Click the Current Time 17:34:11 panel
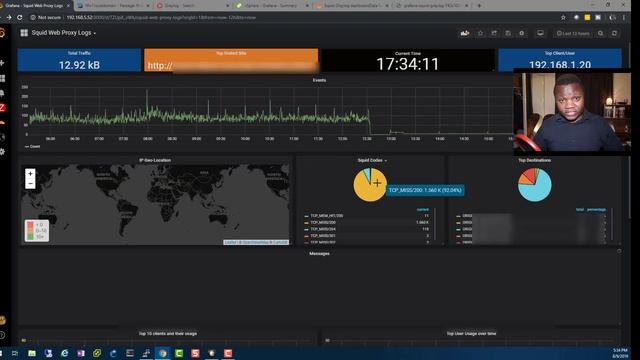Image resolution: width=640 pixels, height=360 pixels. click(408, 61)
